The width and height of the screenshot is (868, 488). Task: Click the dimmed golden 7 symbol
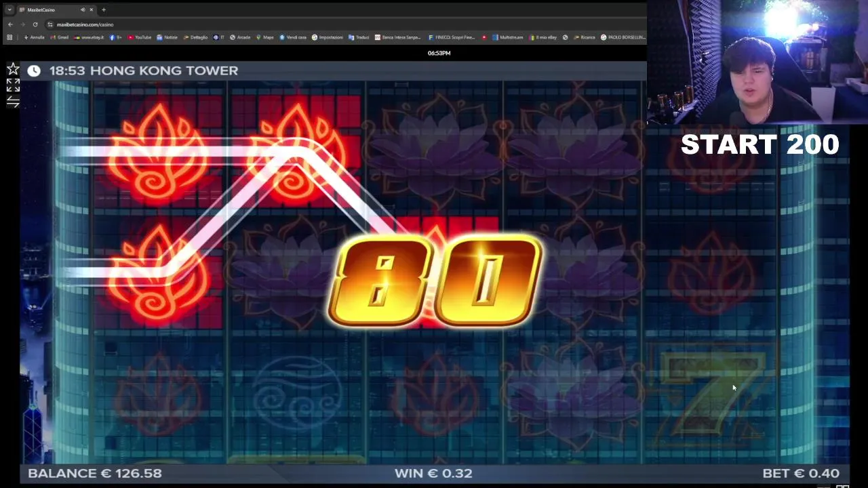tap(712, 393)
